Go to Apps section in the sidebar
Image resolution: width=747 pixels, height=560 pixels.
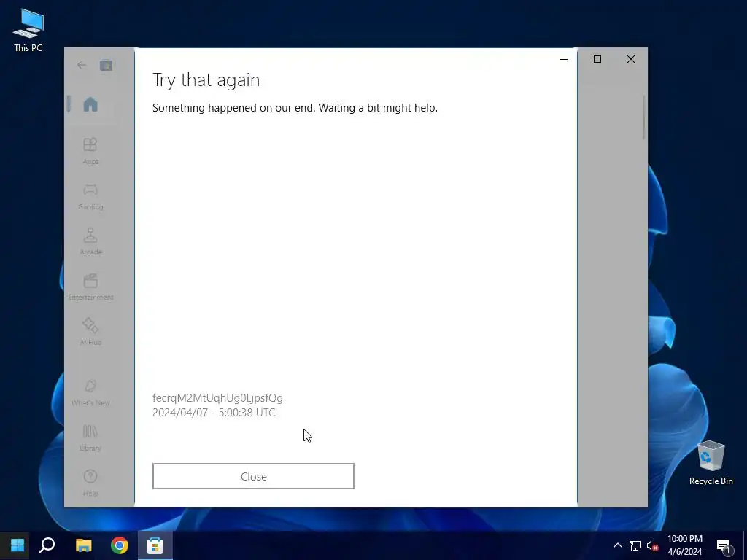pyautogui.click(x=90, y=151)
